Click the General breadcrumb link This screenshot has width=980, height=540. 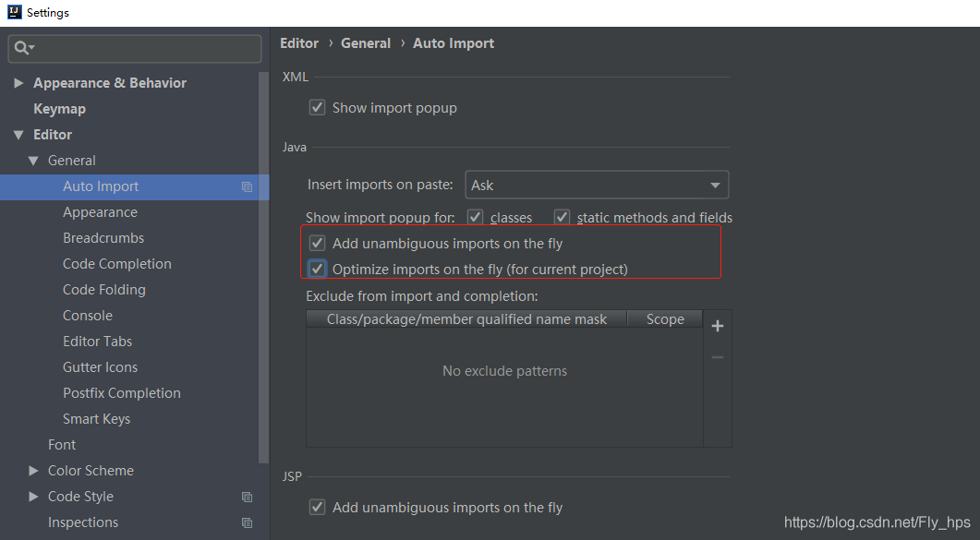(366, 43)
